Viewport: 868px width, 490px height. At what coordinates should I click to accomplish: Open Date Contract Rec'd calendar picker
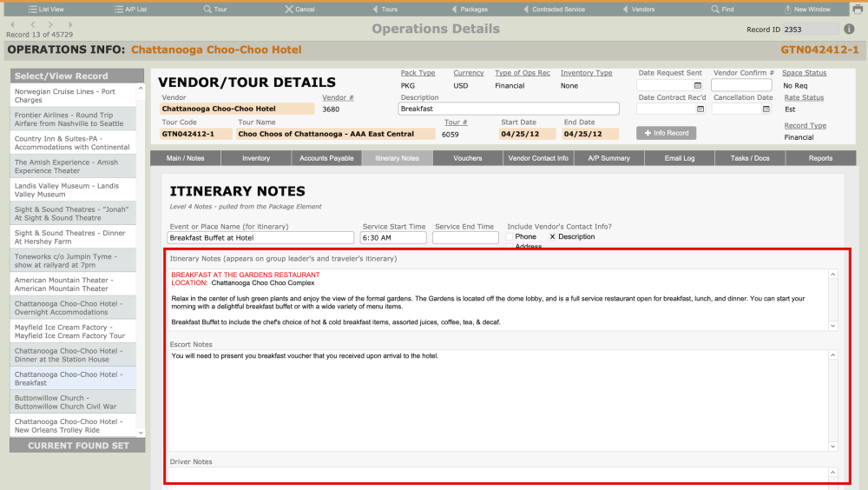point(700,109)
